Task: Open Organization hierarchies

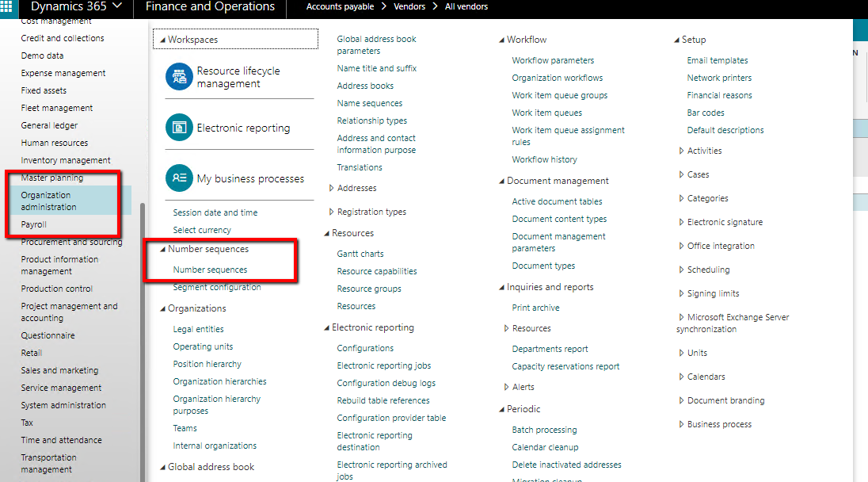Action: (x=219, y=382)
